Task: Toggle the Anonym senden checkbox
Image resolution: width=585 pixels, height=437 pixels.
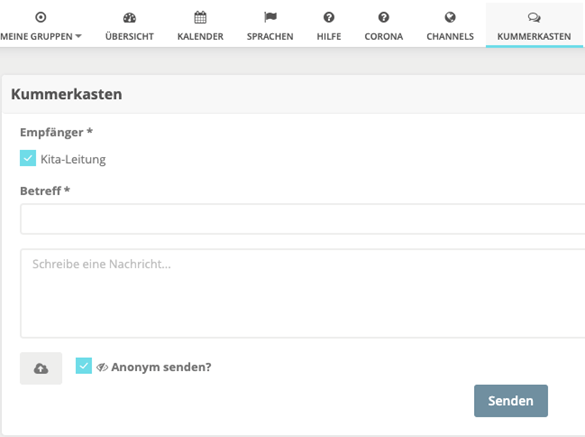Action: (84, 366)
